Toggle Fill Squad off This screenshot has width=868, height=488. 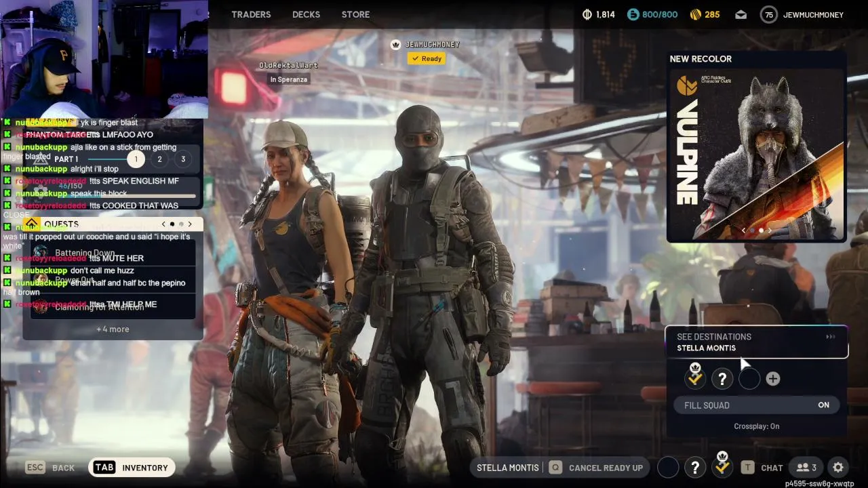[x=757, y=405]
